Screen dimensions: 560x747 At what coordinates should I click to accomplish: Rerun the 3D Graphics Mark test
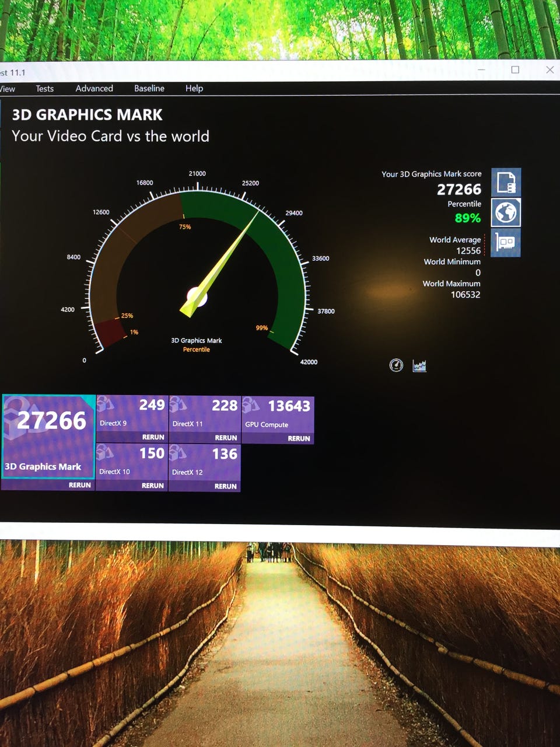[x=80, y=485]
